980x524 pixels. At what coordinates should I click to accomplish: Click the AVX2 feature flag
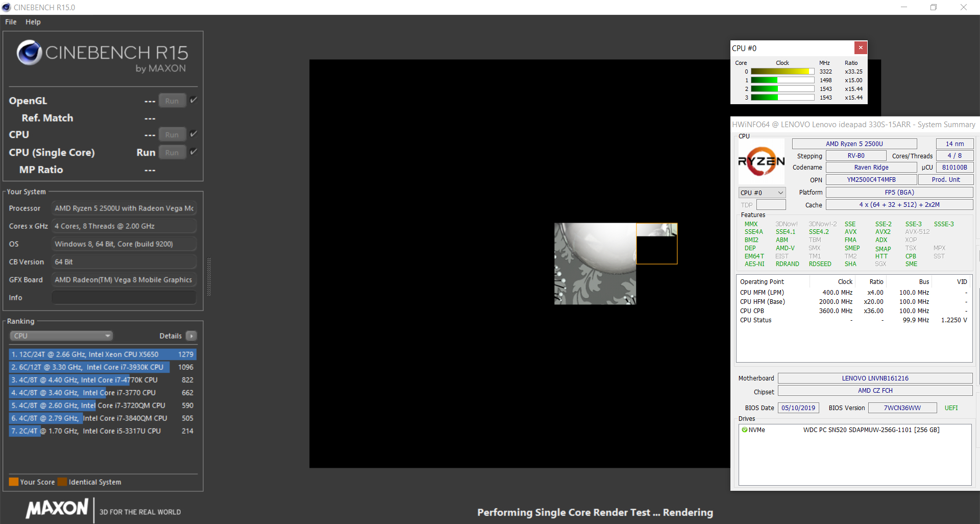(883, 232)
